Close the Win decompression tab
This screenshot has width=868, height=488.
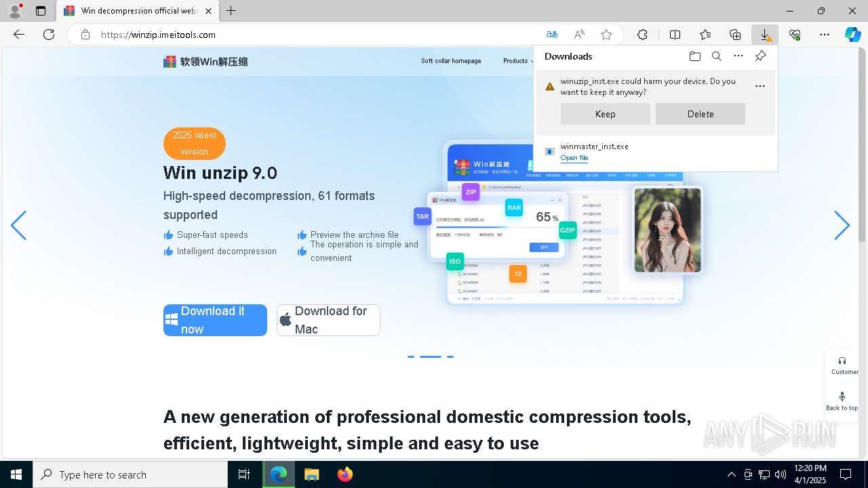tap(209, 11)
